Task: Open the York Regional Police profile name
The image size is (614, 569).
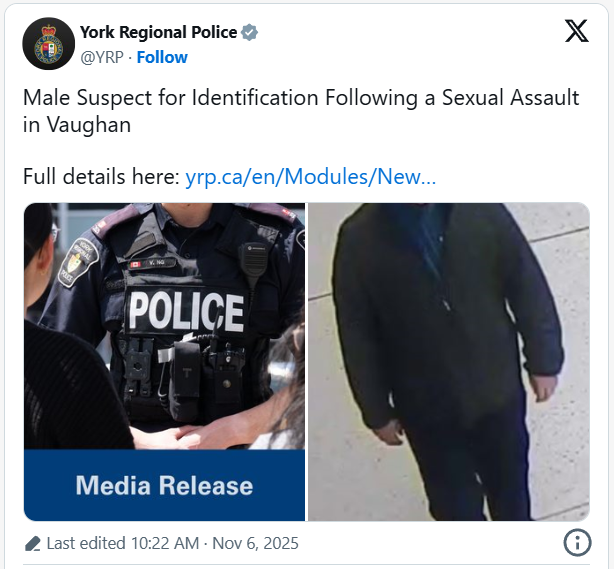Action: [x=159, y=33]
